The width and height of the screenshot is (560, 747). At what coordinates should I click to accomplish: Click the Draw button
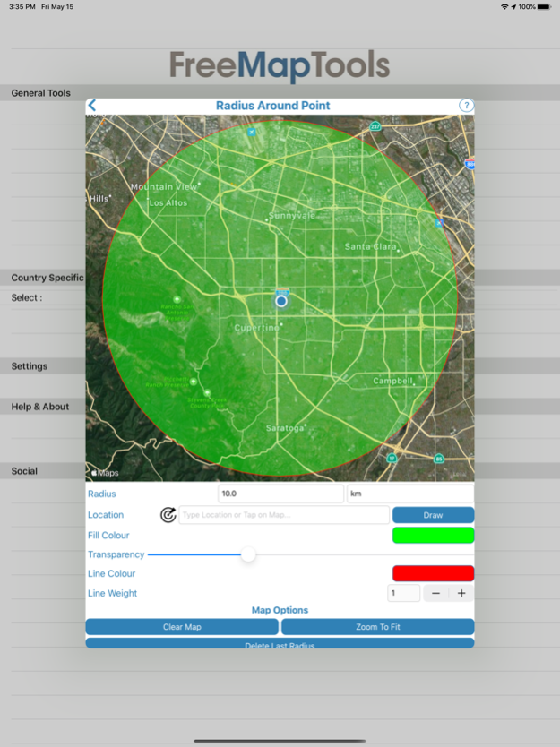[x=433, y=515]
